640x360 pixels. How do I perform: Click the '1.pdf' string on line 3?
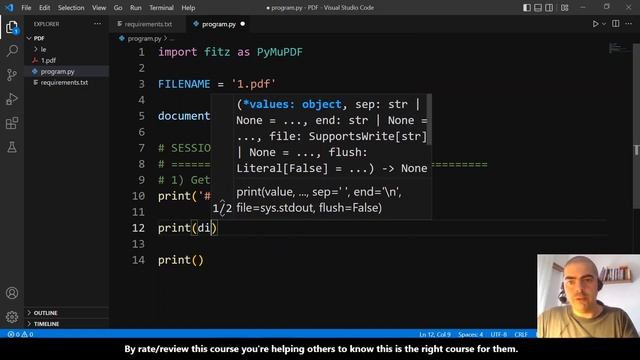point(253,84)
